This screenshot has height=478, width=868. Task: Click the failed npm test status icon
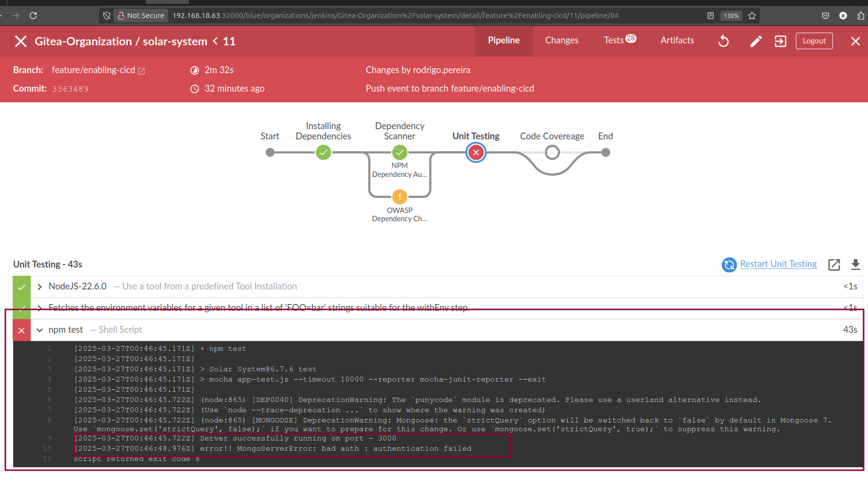[21, 330]
